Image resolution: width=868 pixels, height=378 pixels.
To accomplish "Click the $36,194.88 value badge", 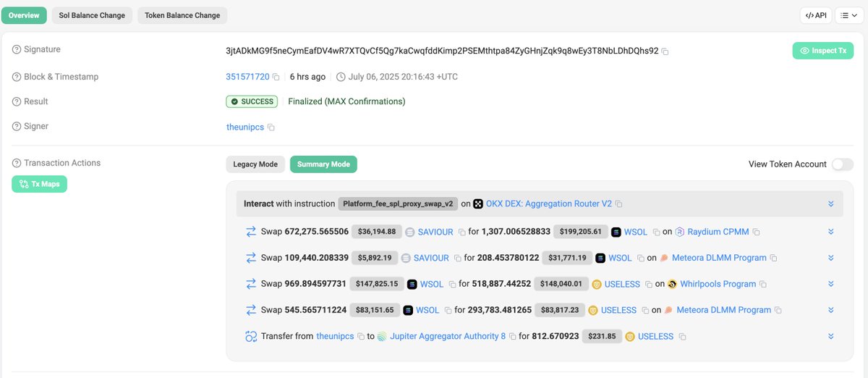I will [x=375, y=232].
